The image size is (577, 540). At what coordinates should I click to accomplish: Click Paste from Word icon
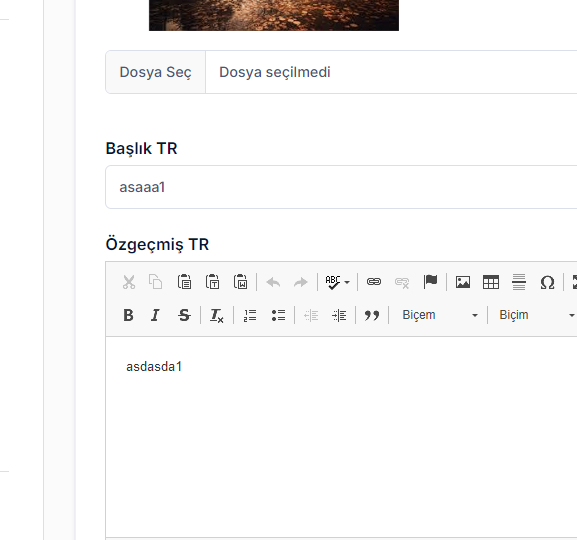point(241,282)
